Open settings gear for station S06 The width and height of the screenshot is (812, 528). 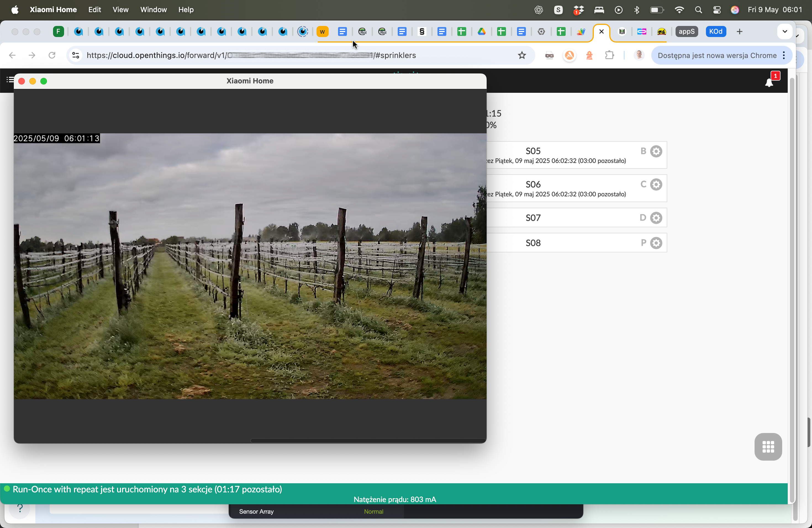click(x=656, y=184)
